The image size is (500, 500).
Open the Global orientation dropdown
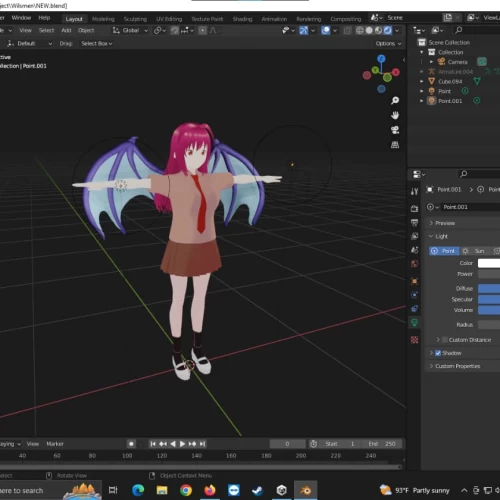click(x=130, y=31)
